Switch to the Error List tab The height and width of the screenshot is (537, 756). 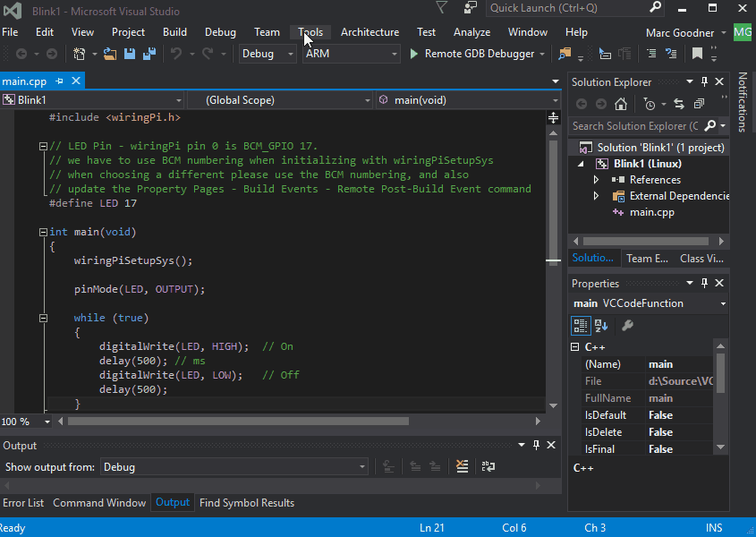[x=23, y=502]
